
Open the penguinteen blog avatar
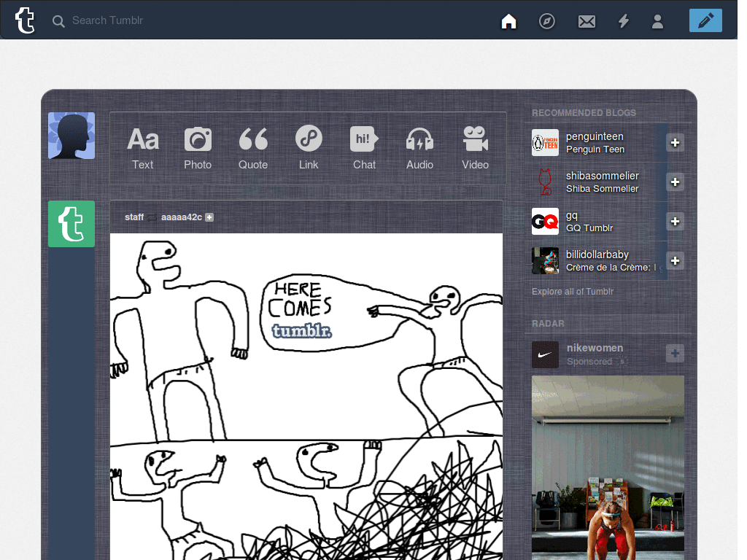[x=545, y=142]
